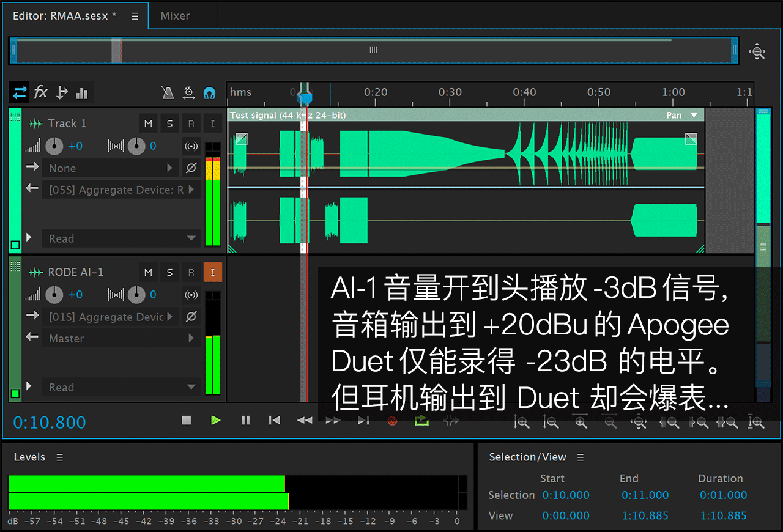Toggle Sum to Mono on RODE AI-1
Viewport: 783px width, 532px height.
[191, 295]
